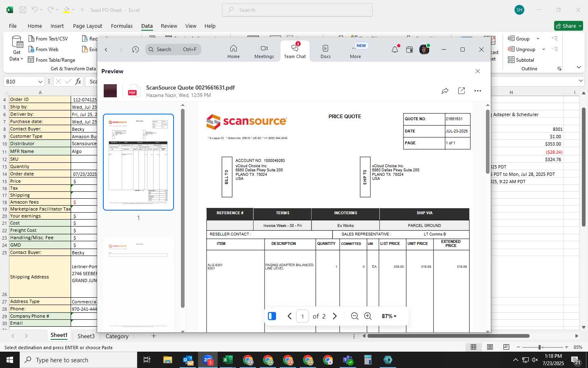588x368 pixels.
Task: Open more options for the PDF file
Action: (478, 91)
